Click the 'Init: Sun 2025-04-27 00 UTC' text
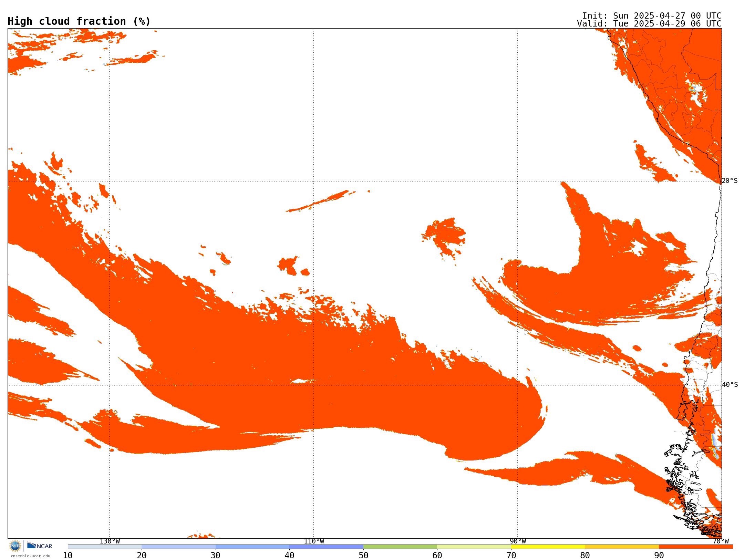Image resolution: width=744 pixels, height=560 pixels. click(652, 16)
